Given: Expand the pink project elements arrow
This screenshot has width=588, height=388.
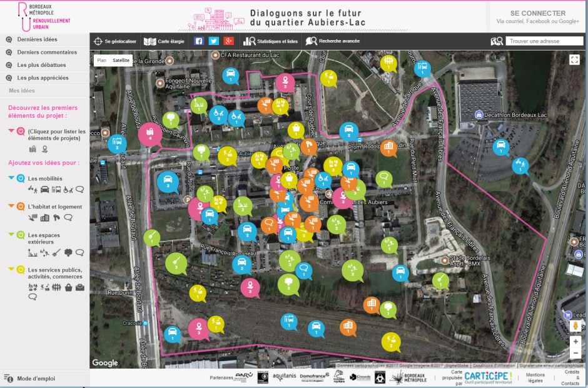Looking at the screenshot, I should (11, 131).
